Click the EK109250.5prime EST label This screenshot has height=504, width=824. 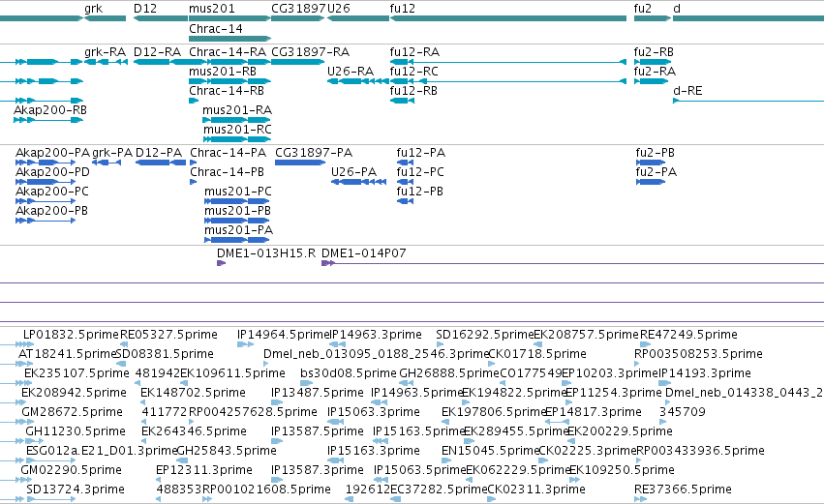coord(623,470)
